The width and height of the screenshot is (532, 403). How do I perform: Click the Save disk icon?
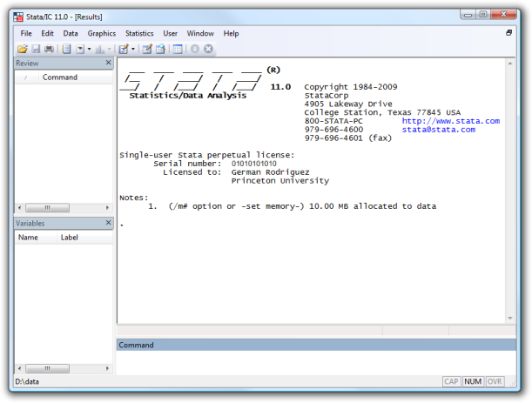tap(36, 50)
